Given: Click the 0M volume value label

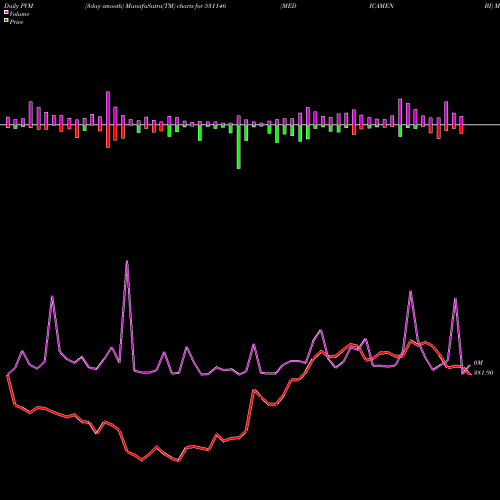Looking at the screenshot, I should click(478, 363).
